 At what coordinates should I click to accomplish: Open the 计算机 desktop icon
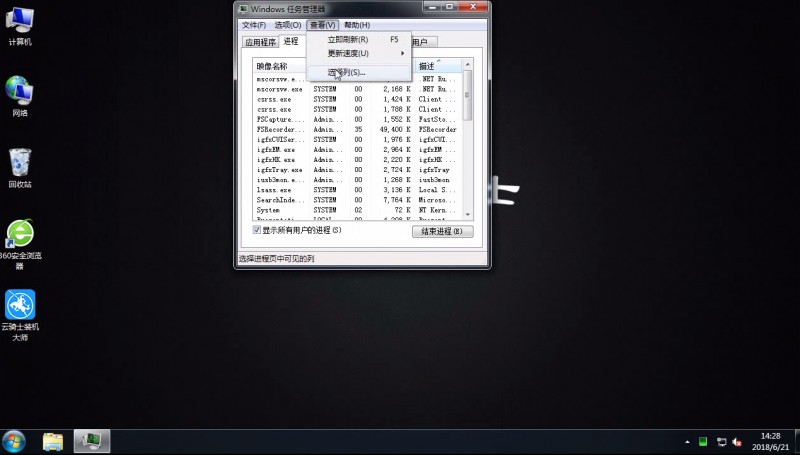point(20,27)
